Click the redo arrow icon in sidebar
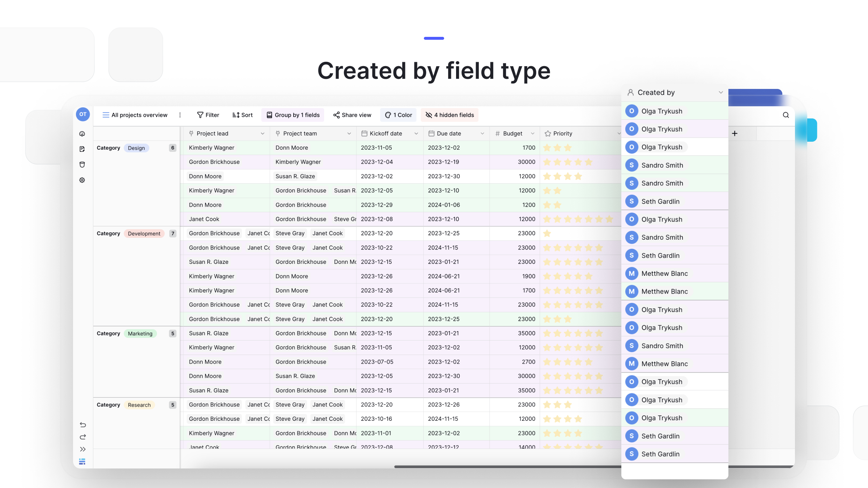 coord(82,437)
